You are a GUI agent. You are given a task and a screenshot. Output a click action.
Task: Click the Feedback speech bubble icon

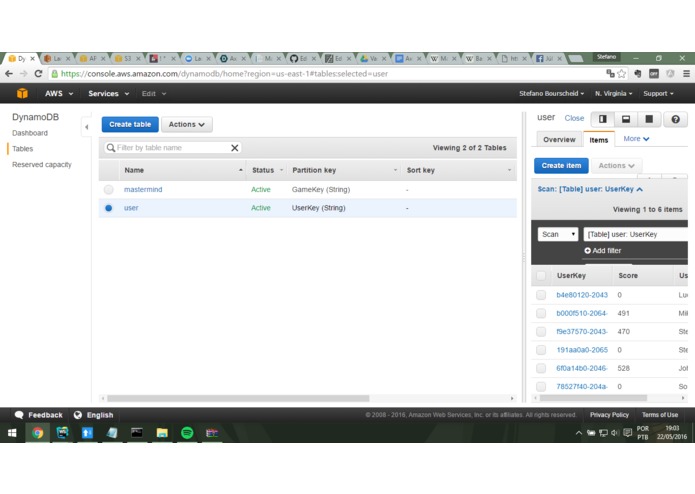pyautogui.click(x=19, y=415)
